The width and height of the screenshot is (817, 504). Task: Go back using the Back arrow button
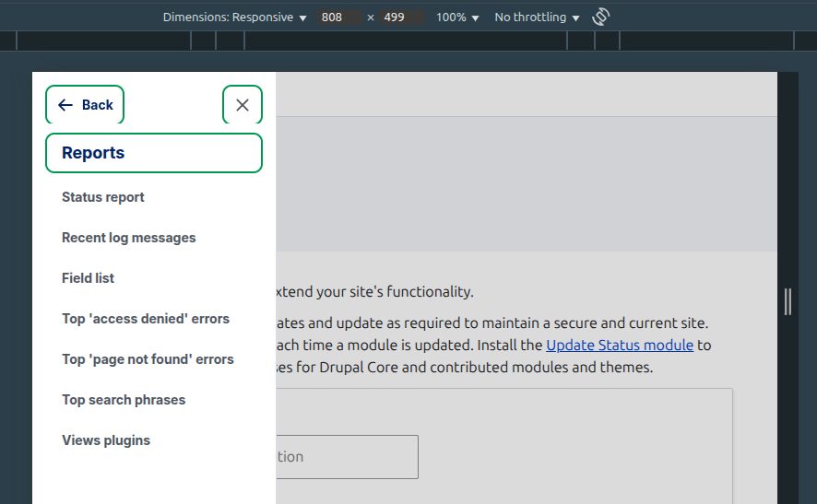[85, 105]
